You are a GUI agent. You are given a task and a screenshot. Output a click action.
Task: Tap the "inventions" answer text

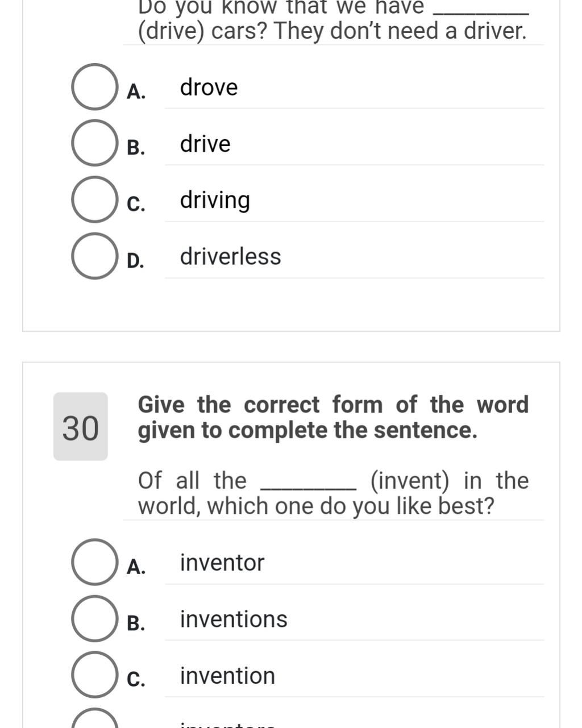tap(234, 619)
